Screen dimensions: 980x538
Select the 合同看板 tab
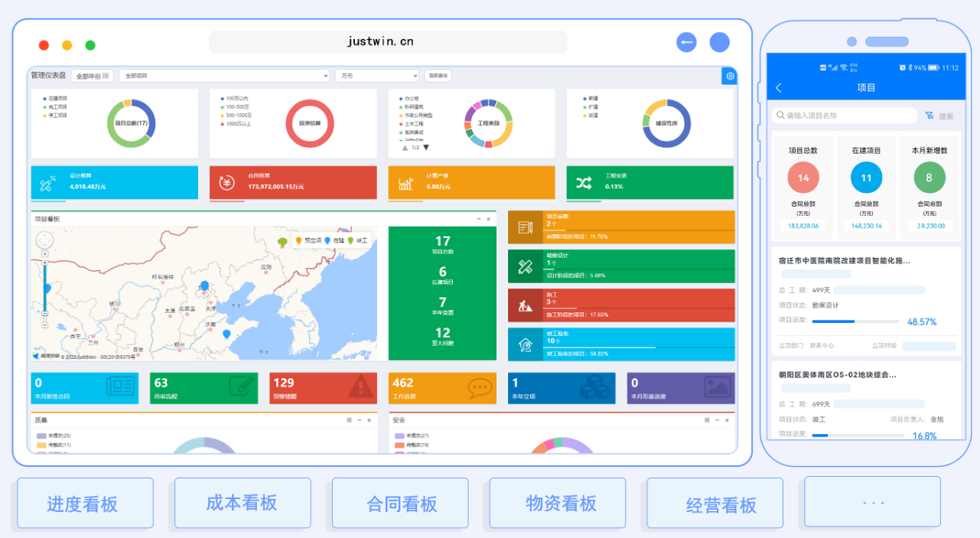tap(400, 503)
